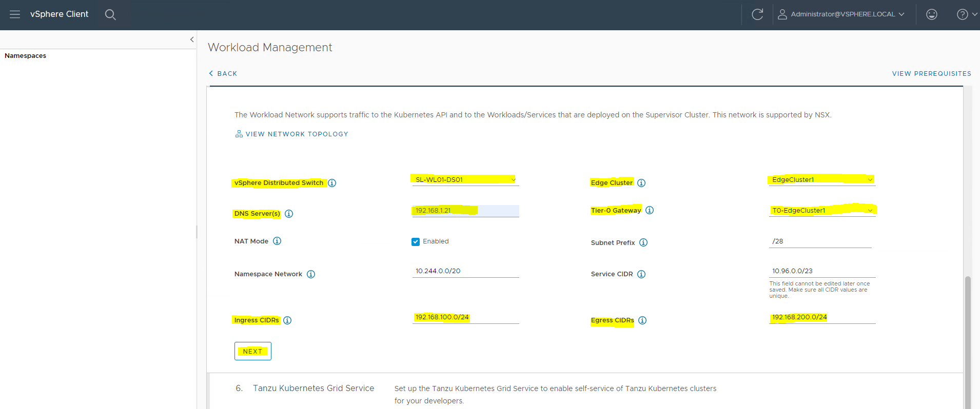The width and height of the screenshot is (980, 409).
Task: Edit the Subnet Prefix /28 field
Action: coord(820,241)
